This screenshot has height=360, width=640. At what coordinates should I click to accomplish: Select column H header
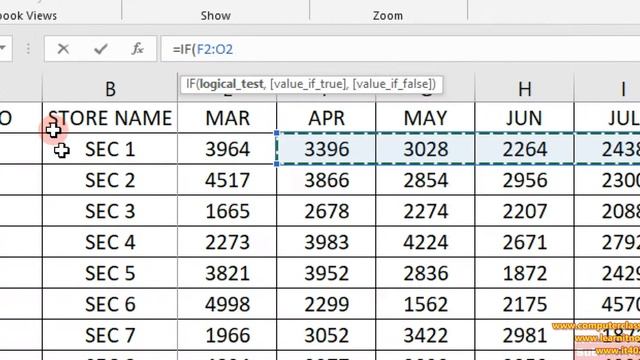pyautogui.click(x=524, y=89)
